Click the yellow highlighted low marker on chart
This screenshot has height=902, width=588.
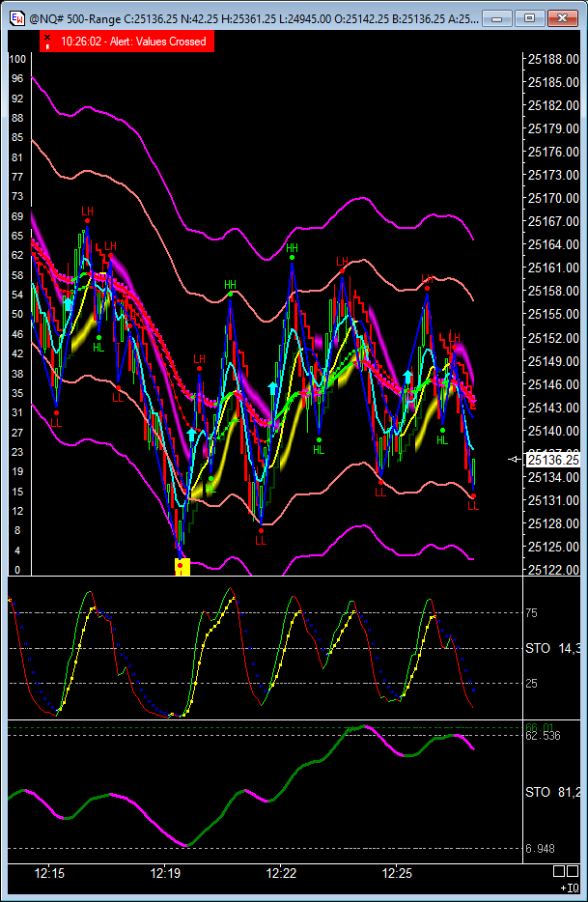click(x=182, y=566)
